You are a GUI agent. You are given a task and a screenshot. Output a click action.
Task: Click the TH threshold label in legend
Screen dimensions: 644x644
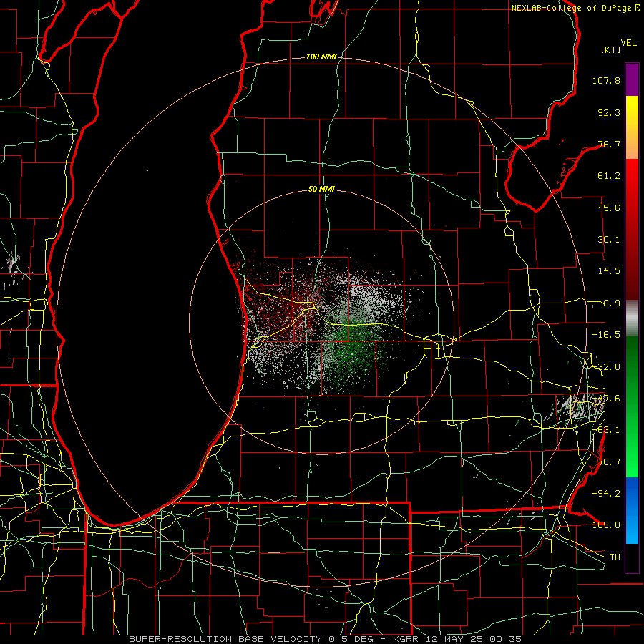pos(615,557)
